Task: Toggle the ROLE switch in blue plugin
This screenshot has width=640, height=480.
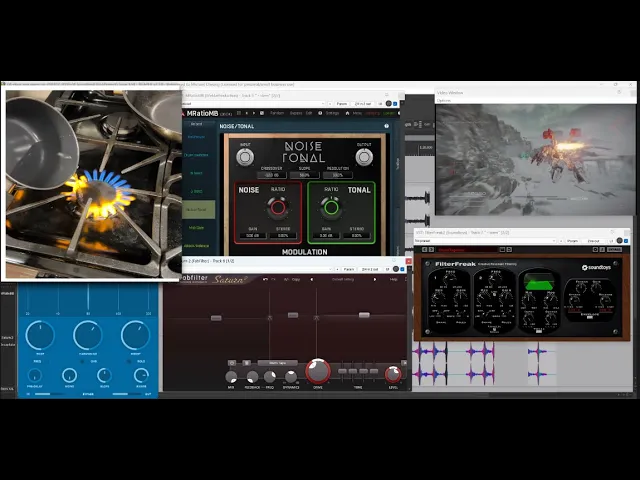Action: pyautogui.click(x=130, y=362)
